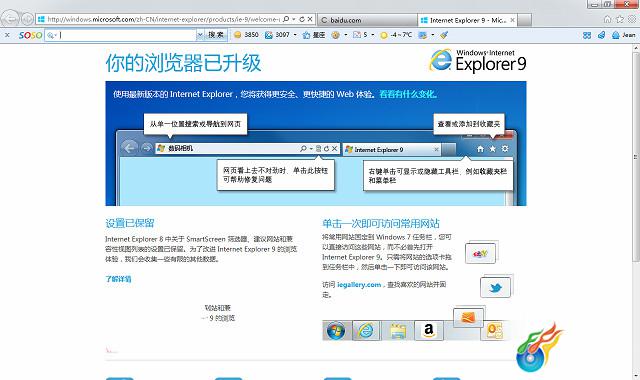This screenshot has width=640, height=380.
Task: Click the IE icon in illustrated taskbar
Action: [x=366, y=331]
